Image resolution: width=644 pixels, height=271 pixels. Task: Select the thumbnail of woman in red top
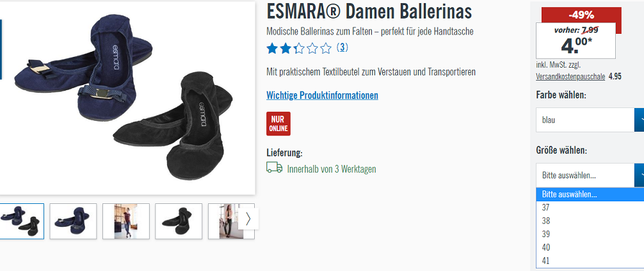[126, 221]
